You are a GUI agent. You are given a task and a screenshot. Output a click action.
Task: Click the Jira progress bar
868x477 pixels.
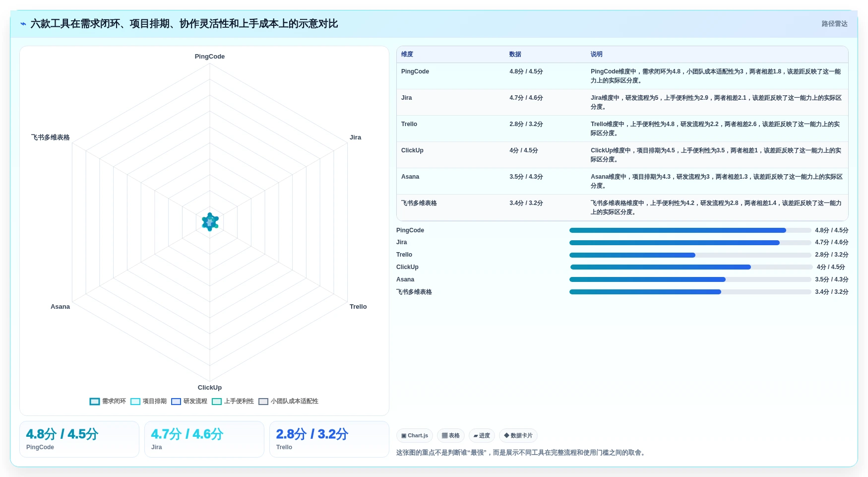coord(690,243)
